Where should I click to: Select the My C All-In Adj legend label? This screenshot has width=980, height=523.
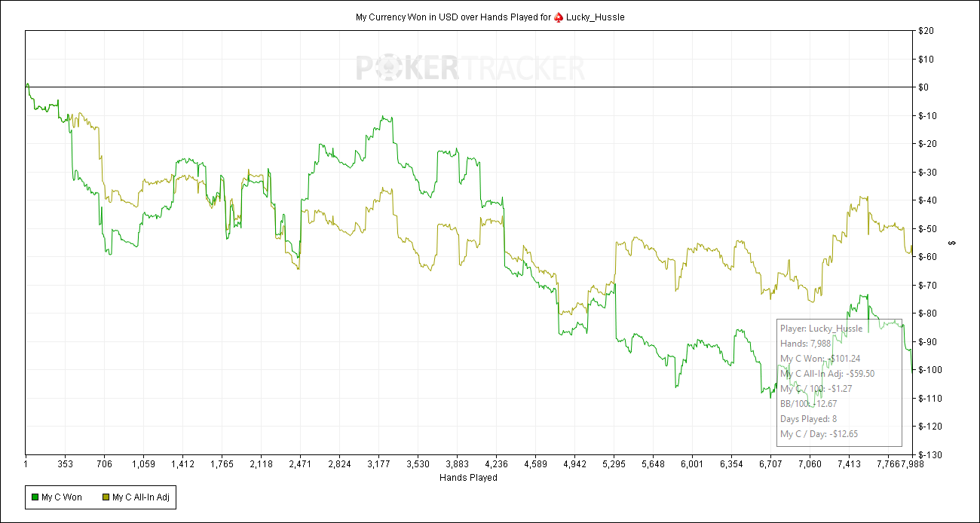point(141,497)
